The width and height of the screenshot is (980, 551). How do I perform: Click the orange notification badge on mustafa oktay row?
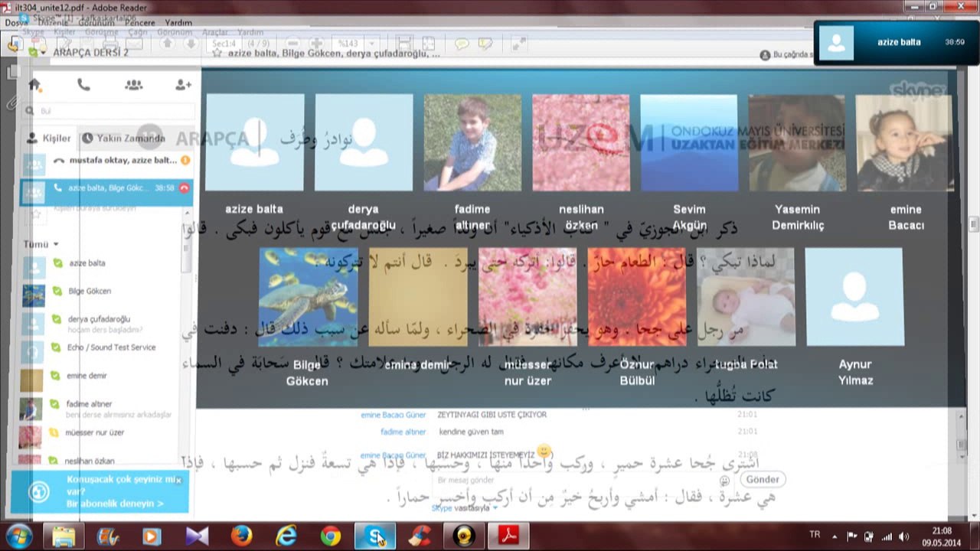[x=185, y=161]
